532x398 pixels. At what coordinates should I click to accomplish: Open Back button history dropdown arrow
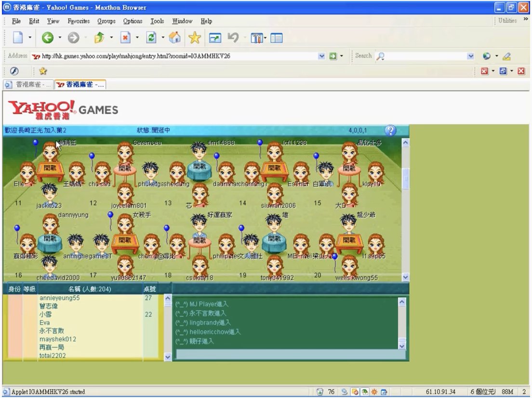point(60,37)
